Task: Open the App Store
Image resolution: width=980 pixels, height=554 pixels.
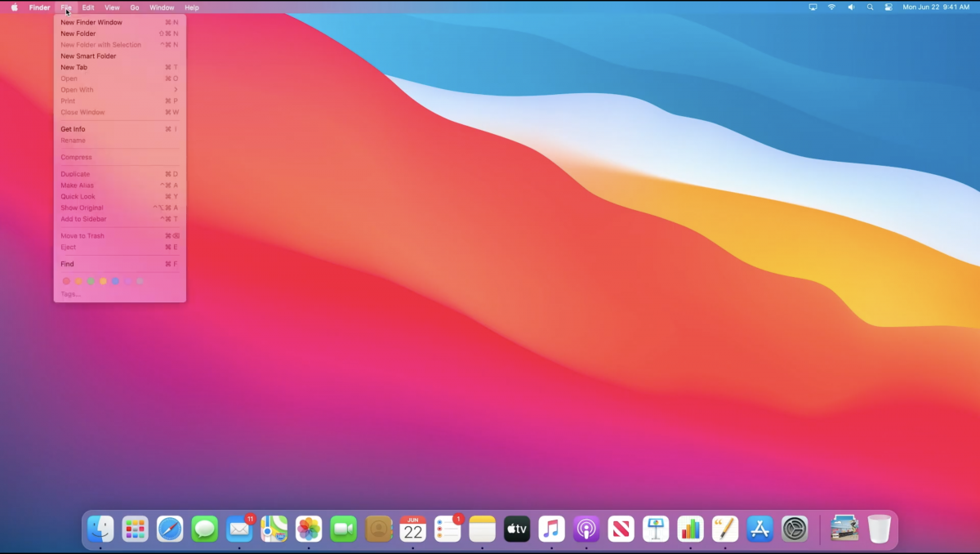Action: (x=759, y=529)
